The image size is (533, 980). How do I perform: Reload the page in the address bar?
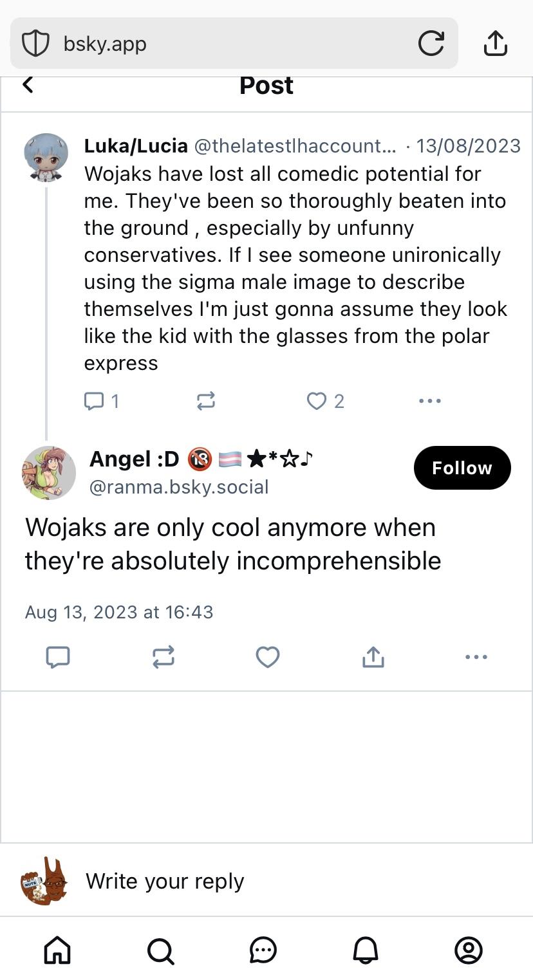[431, 44]
